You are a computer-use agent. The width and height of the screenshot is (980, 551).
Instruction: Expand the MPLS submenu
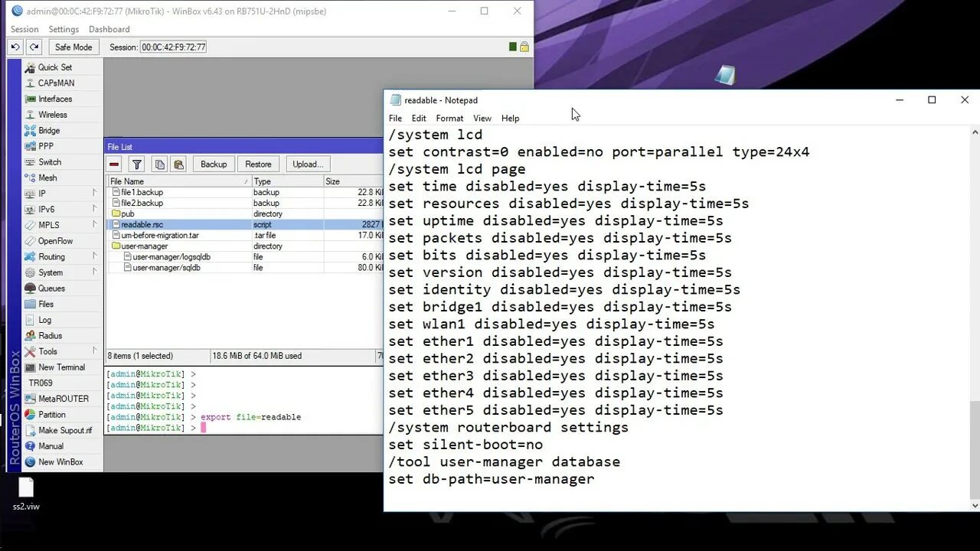click(61, 225)
